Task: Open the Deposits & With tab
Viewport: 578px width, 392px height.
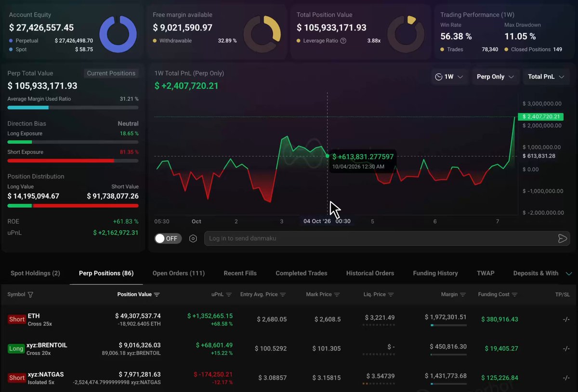Action: pos(536,273)
